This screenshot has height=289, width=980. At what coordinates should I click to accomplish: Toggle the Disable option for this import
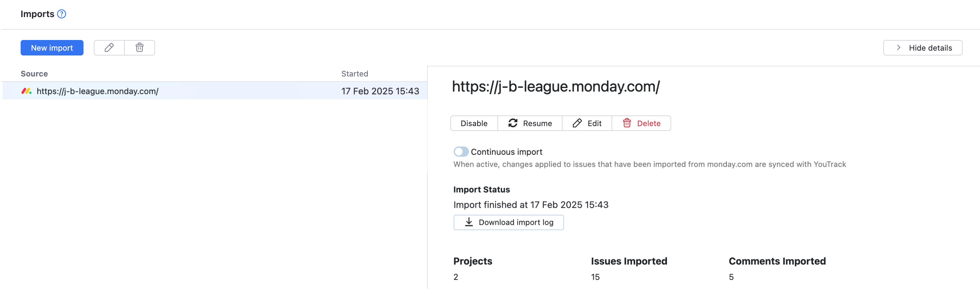click(x=474, y=123)
